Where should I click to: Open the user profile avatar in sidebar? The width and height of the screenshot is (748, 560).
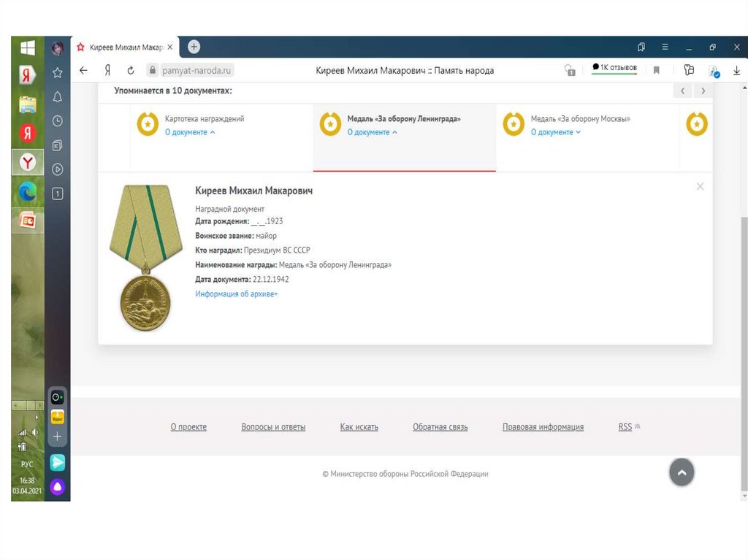pos(57,47)
